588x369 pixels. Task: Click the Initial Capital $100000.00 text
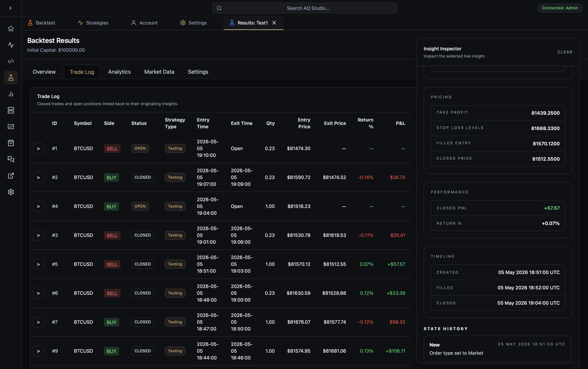click(x=56, y=50)
